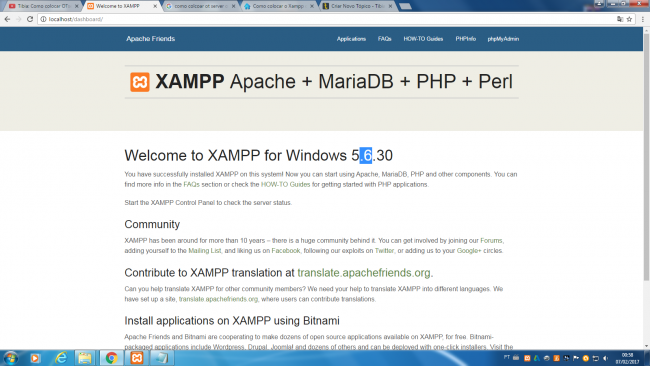The image size is (650, 366).
Task: Open Windows Media Player from the taskbar
Action: click(x=35, y=358)
